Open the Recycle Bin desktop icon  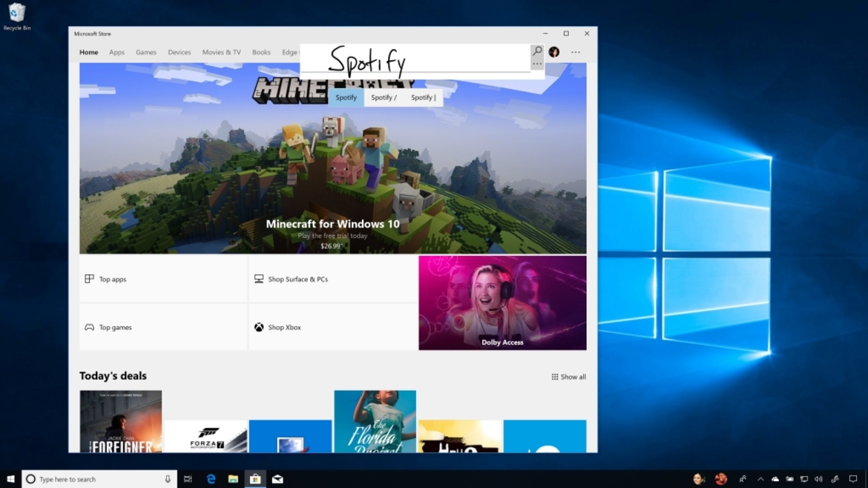point(16,16)
